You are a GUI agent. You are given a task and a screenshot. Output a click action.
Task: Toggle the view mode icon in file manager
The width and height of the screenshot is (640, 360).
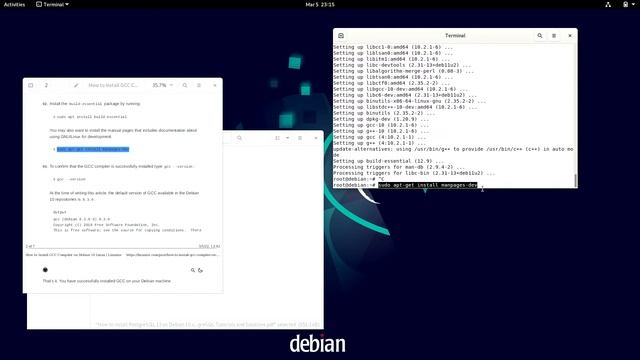click(x=278, y=138)
